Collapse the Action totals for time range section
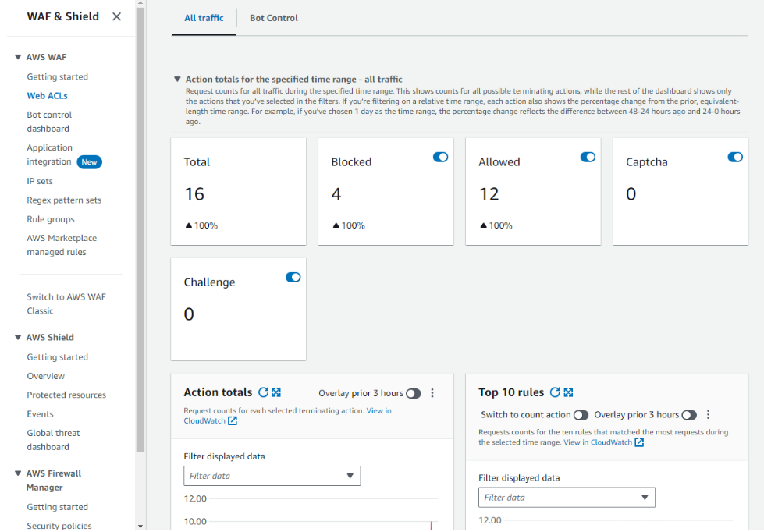764x532 pixels. coord(177,79)
